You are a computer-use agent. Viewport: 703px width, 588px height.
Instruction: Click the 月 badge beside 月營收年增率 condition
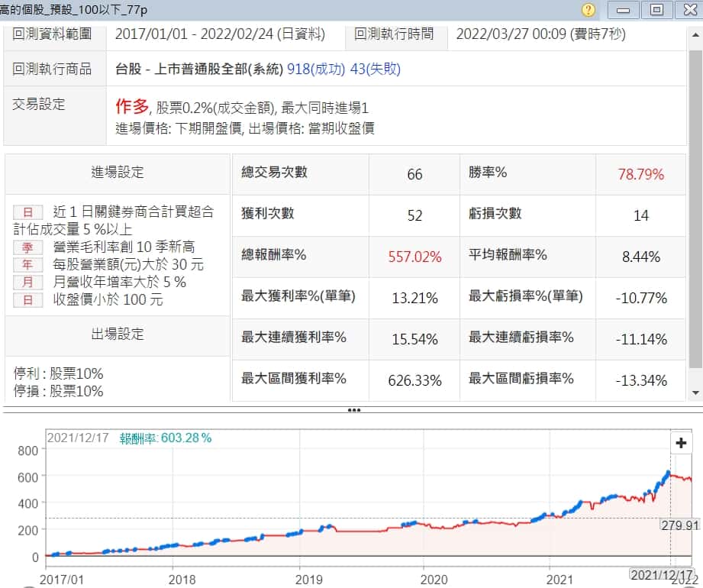click(x=28, y=283)
